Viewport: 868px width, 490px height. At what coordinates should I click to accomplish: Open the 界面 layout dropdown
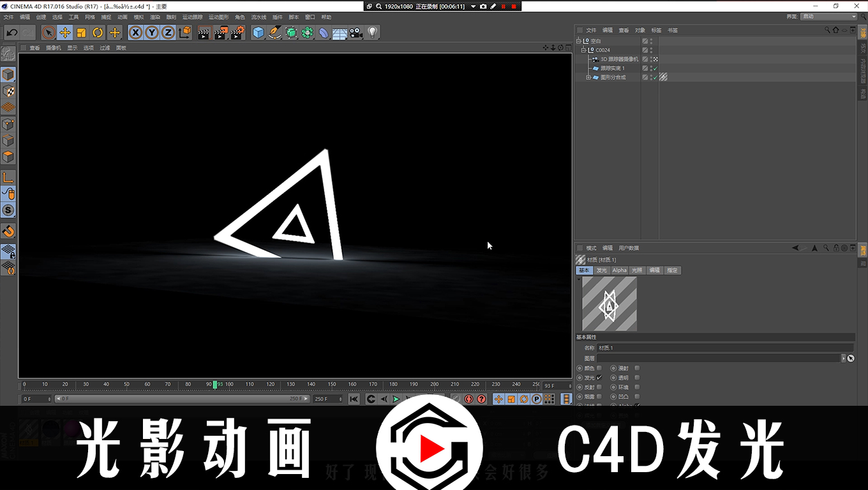click(x=829, y=17)
